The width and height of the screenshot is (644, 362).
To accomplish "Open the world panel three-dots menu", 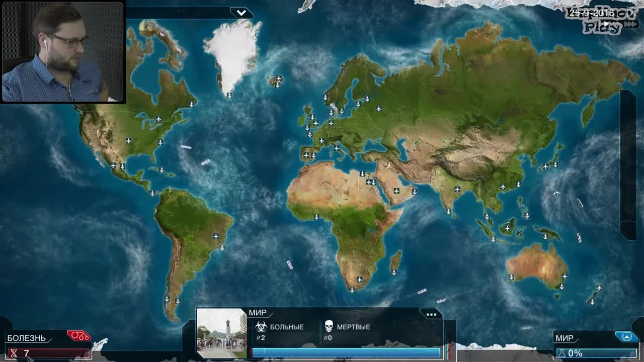I will (431, 314).
